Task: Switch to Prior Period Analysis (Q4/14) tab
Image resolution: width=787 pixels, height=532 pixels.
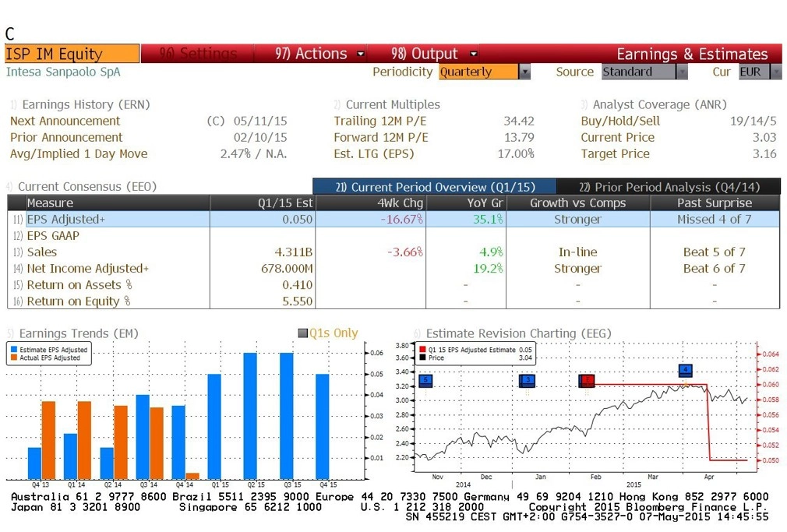Action: (x=669, y=187)
